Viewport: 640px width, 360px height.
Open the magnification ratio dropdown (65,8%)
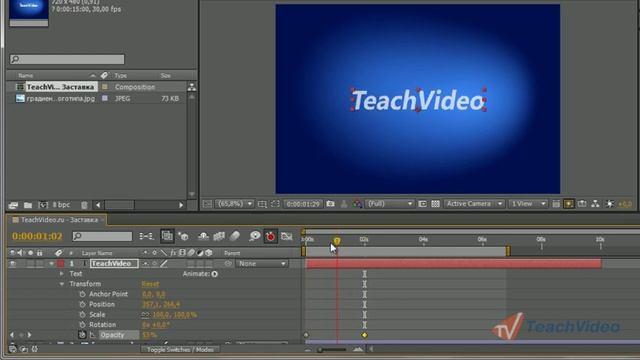tap(234, 204)
